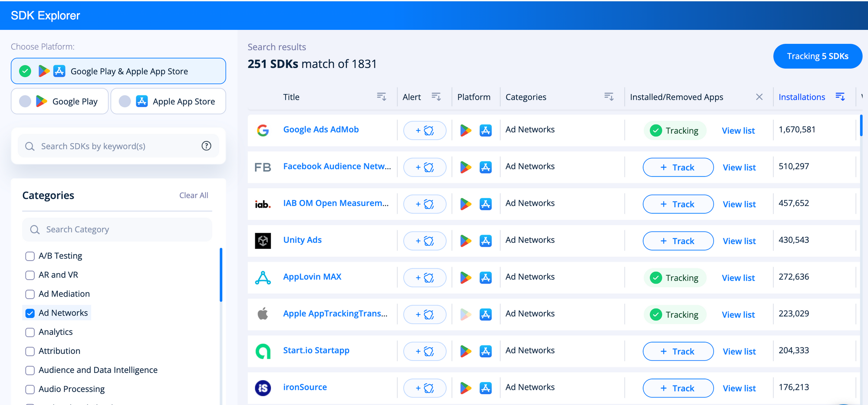The image size is (868, 405).
Task: Click the Start.io Startapp logo icon
Action: click(x=263, y=350)
